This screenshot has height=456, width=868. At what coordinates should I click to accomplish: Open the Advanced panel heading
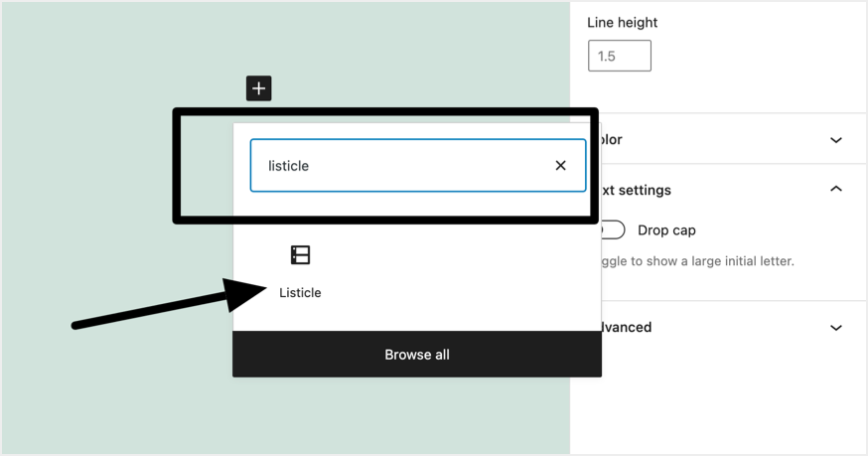[626, 328]
